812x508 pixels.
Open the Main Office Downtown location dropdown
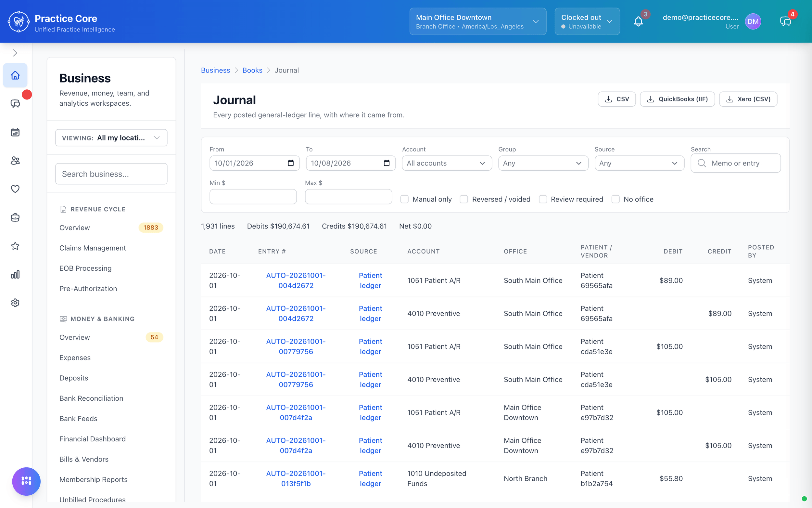click(478, 21)
